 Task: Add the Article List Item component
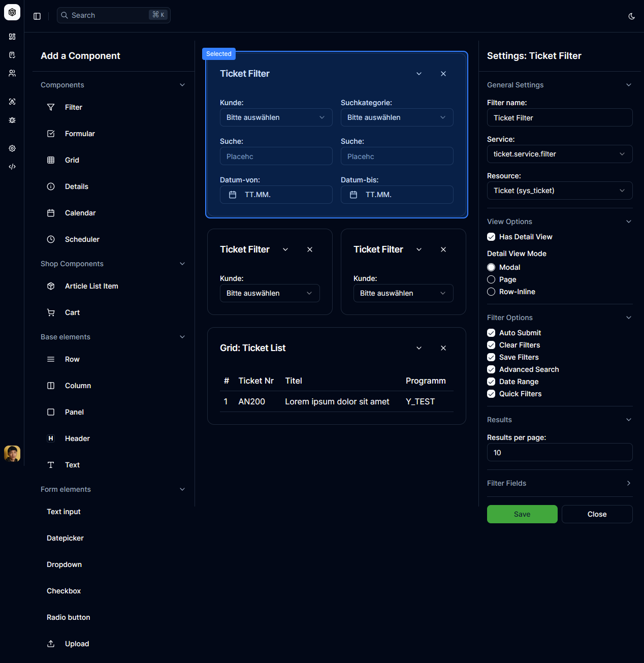tap(91, 286)
